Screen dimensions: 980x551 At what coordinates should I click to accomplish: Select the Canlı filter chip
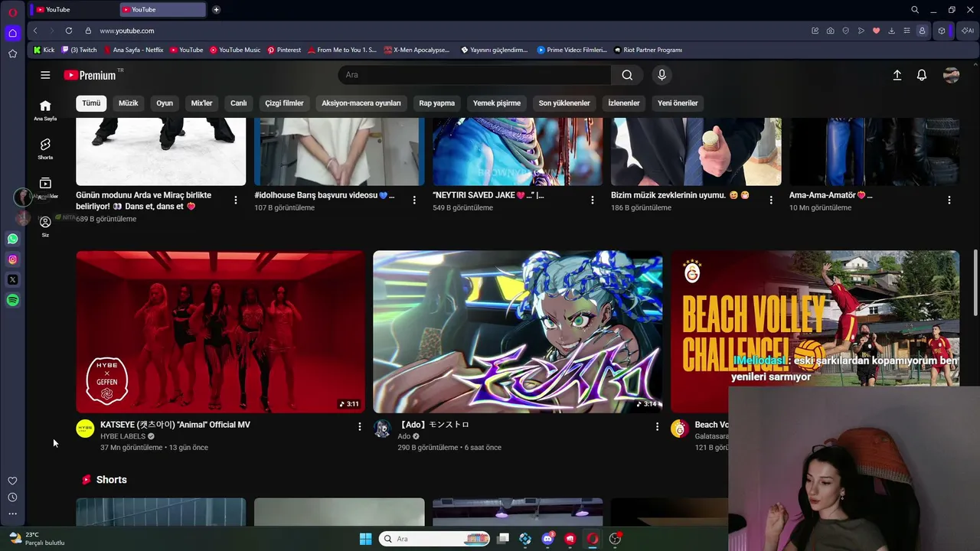pos(239,103)
